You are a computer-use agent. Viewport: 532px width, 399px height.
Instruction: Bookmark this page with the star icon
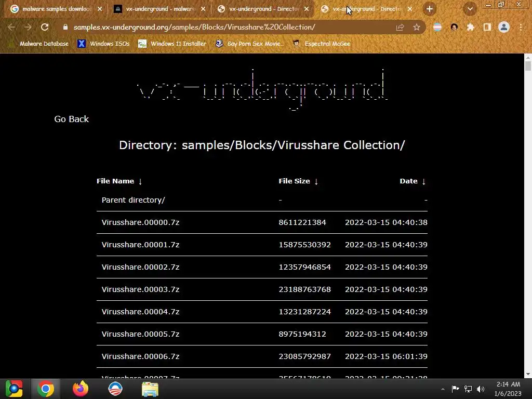[x=417, y=28]
